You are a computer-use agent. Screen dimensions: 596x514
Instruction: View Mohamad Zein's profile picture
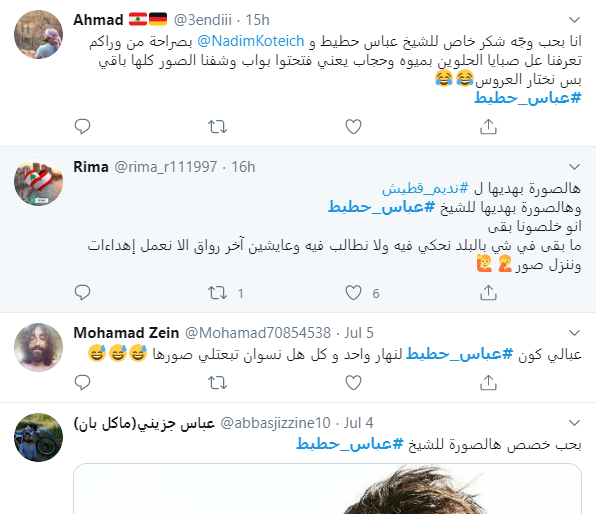click(x=38, y=347)
